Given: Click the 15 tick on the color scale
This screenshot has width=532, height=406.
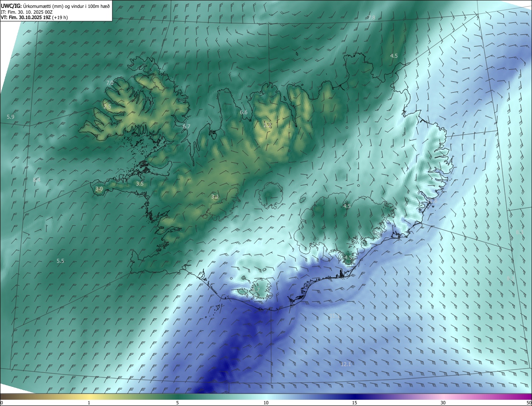Looking at the screenshot, I should [355, 403].
